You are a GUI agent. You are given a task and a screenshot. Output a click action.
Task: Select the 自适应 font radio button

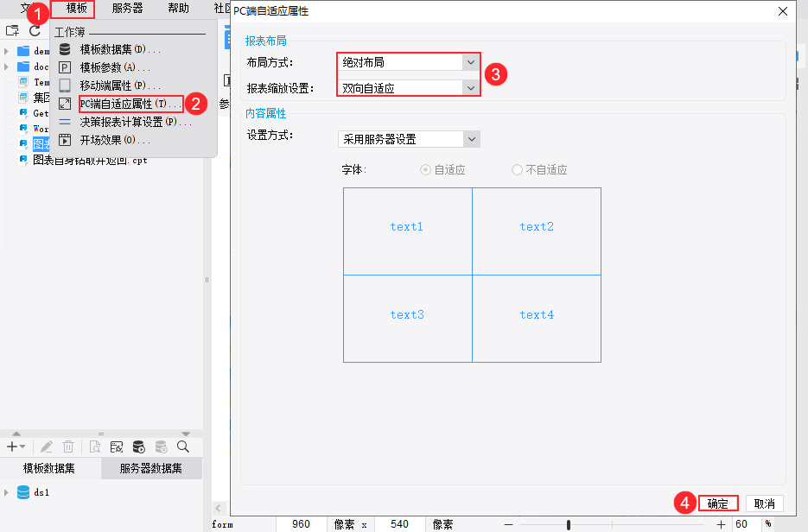click(x=425, y=169)
